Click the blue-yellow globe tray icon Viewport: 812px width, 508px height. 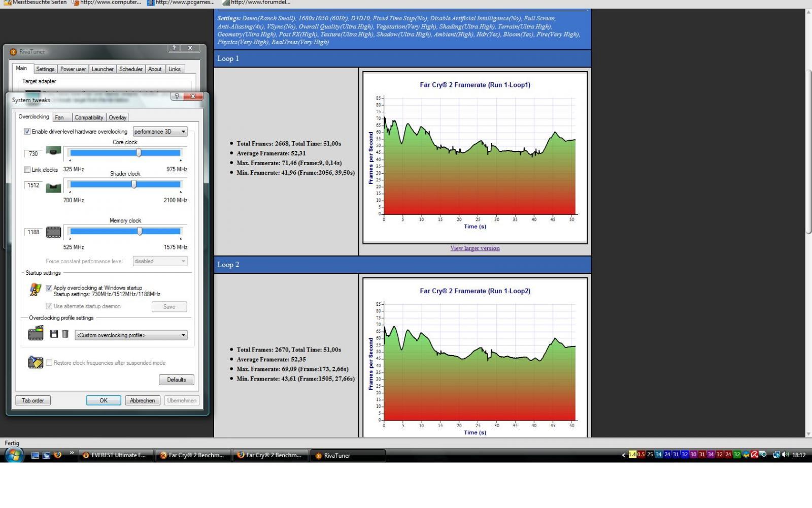pos(746,455)
